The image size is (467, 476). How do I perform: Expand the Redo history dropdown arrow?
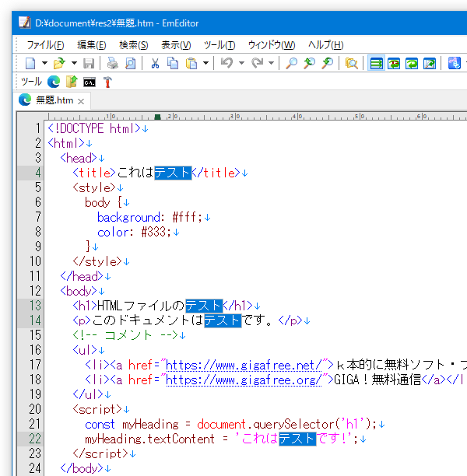click(x=272, y=63)
